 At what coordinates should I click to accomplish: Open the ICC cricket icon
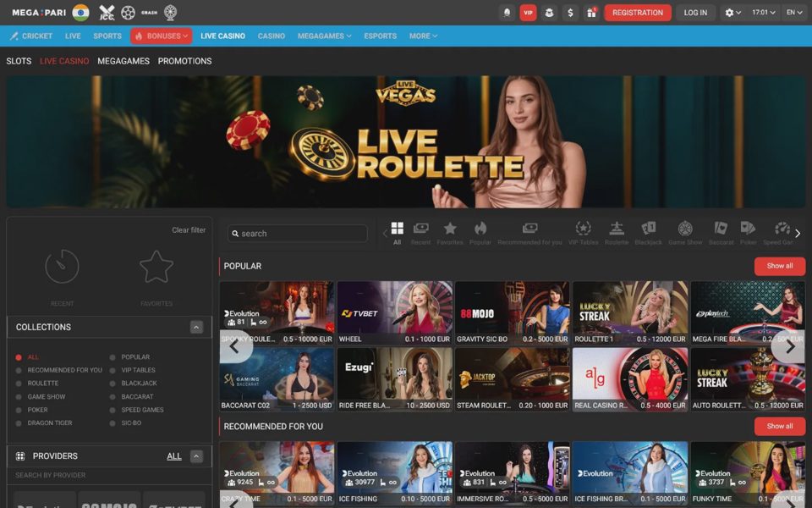(107, 13)
